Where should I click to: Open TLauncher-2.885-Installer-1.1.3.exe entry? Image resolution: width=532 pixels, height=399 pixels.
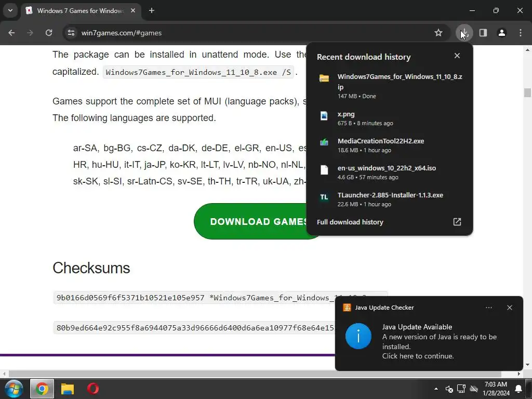coord(390,199)
